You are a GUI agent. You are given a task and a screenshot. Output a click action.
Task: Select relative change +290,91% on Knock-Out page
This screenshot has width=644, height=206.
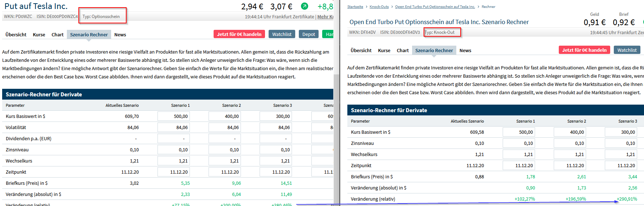point(627,199)
